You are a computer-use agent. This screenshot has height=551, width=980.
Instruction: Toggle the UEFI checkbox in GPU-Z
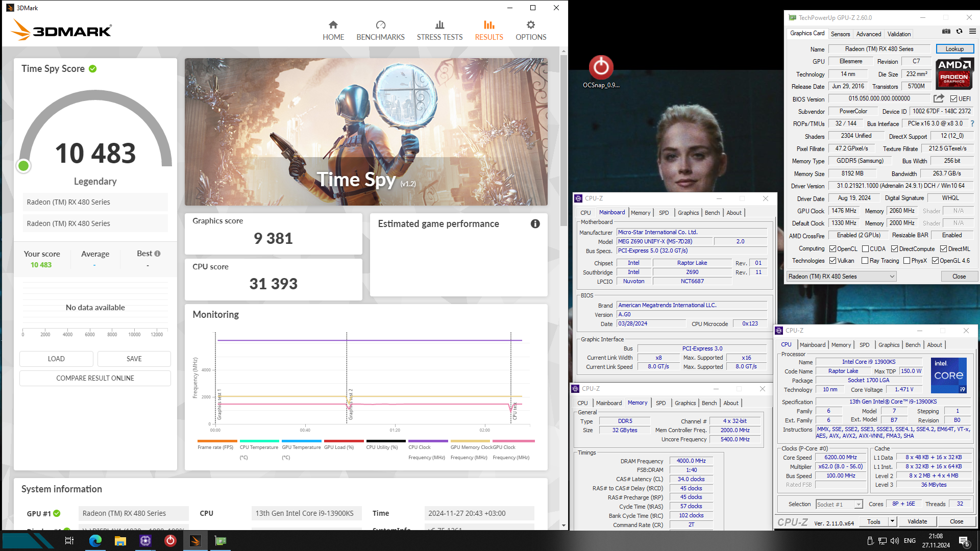954,99
